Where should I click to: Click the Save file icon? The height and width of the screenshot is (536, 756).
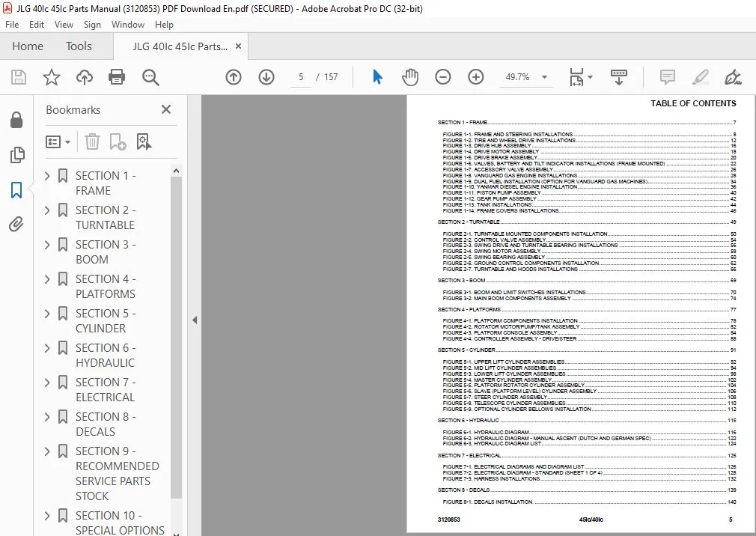[19, 77]
